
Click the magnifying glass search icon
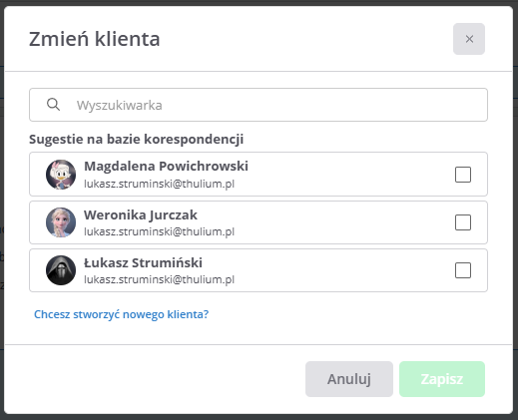[53, 105]
